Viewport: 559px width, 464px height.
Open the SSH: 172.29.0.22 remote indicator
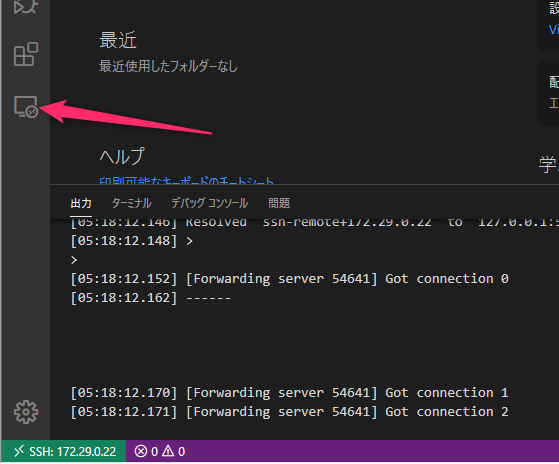(64, 452)
